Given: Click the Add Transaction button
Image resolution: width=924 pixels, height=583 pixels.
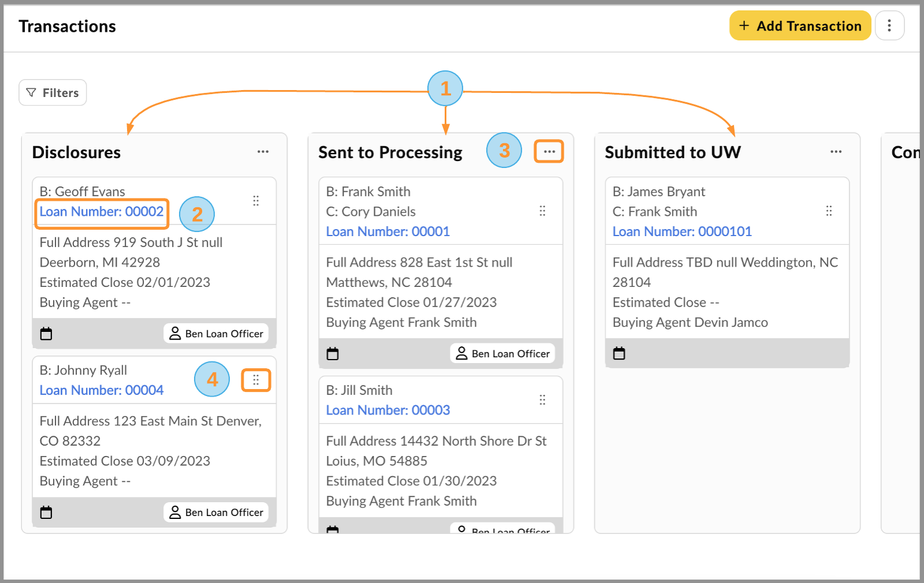Looking at the screenshot, I should click(x=800, y=25).
